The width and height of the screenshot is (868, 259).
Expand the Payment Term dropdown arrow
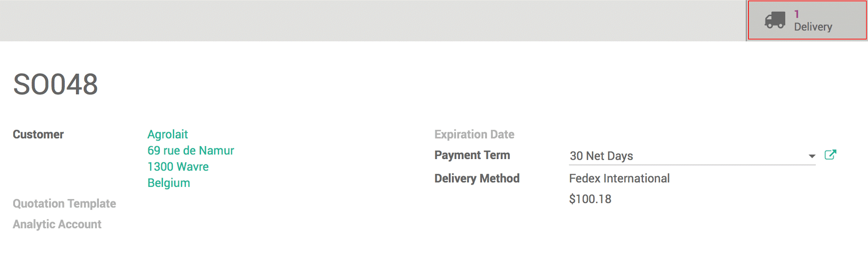(812, 156)
